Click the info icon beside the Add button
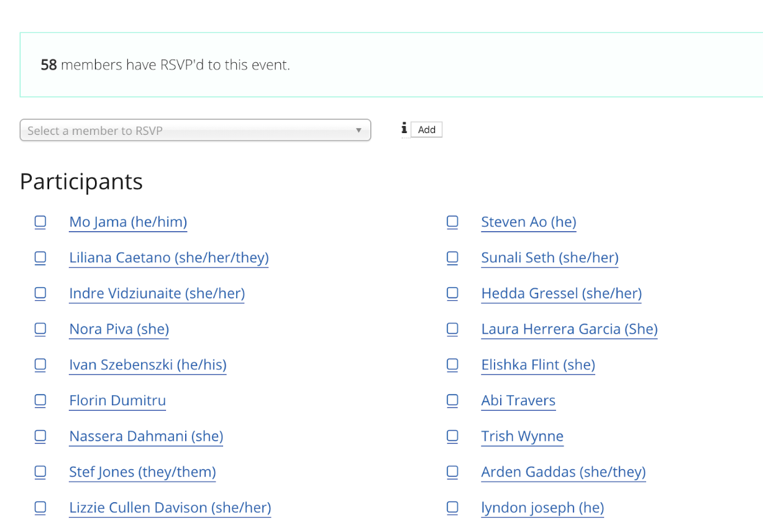This screenshot has width=763, height=532. pyautogui.click(x=404, y=129)
